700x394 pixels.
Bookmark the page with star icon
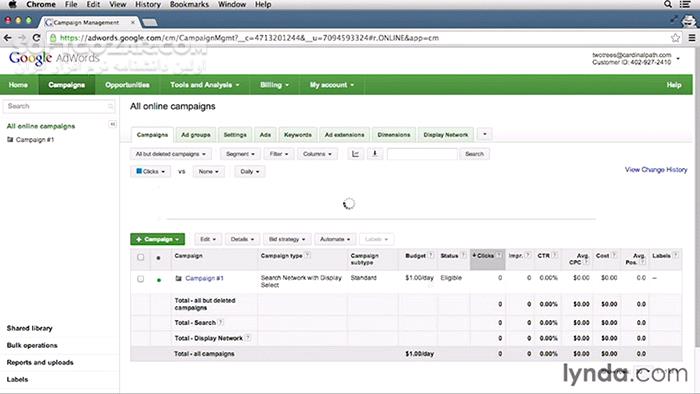[675, 38]
